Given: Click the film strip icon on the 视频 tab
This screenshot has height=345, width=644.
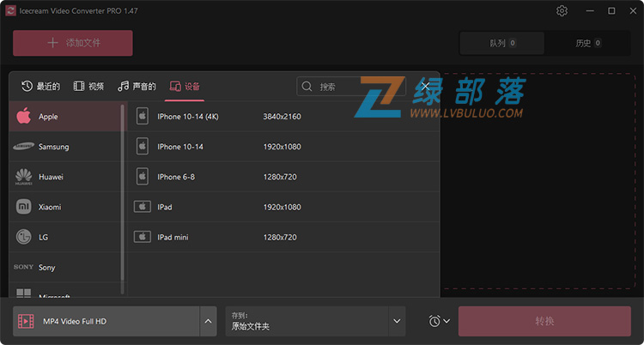Looking at the screenshot, I should click(x=79, y=86).
